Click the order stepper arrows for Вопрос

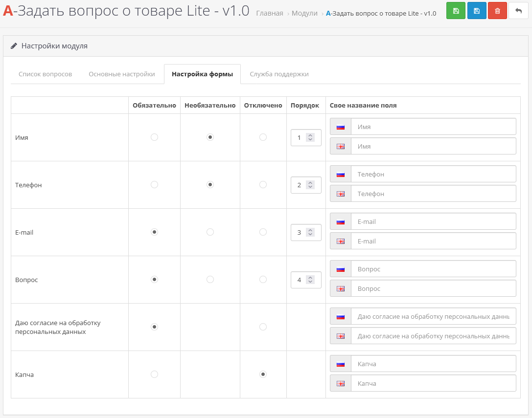pos(310,280)
